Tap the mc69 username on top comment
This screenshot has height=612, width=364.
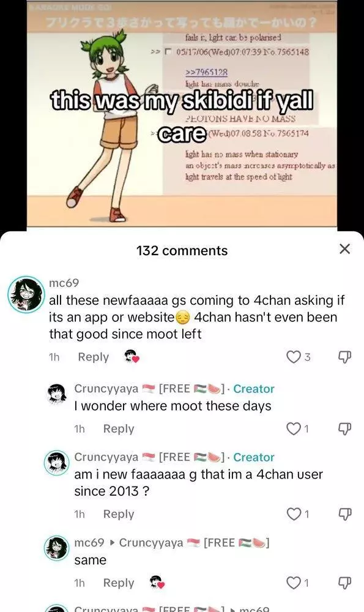(x=64, y=283)
